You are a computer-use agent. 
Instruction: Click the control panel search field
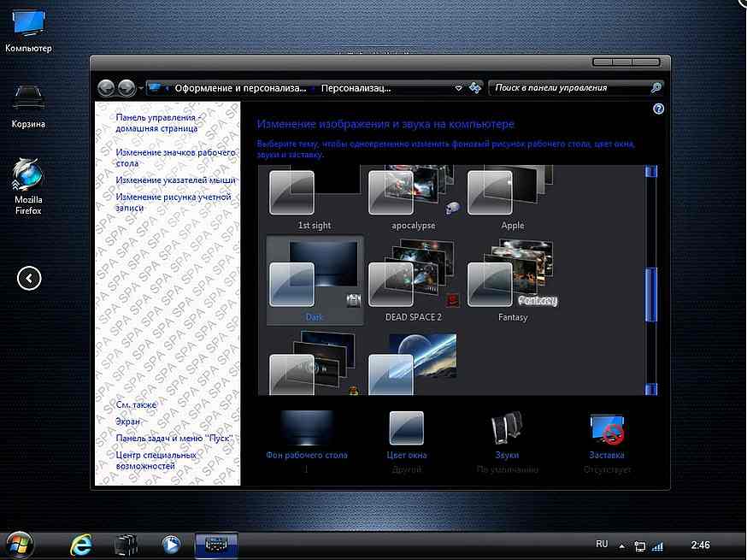(x=568, y=87)
